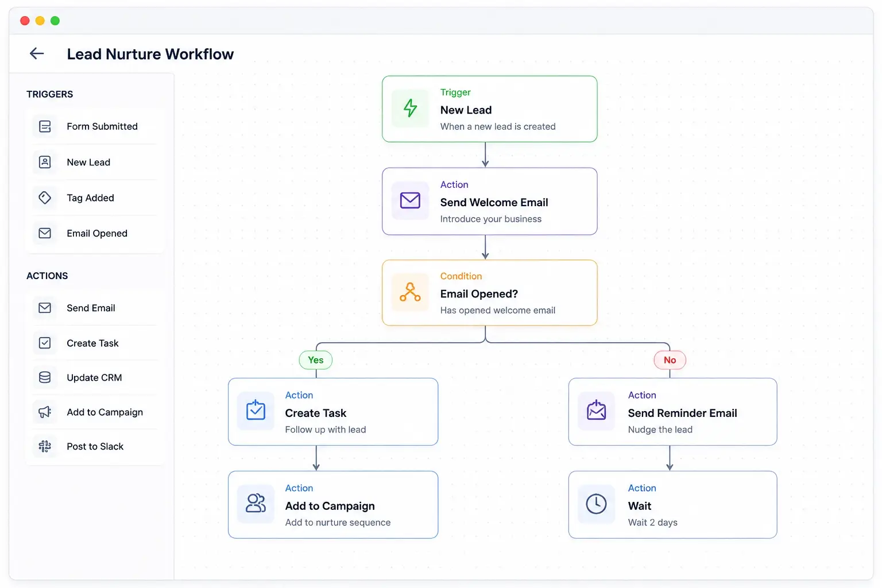Click the orange 'Condition' type label

coord(461,276)
